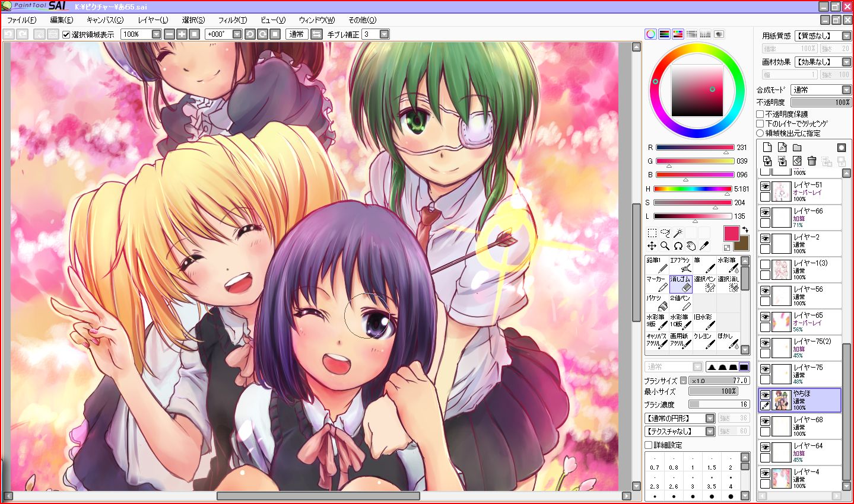Open the フィルタ(T) menu

pyautogui.click(x=233, y=20)
